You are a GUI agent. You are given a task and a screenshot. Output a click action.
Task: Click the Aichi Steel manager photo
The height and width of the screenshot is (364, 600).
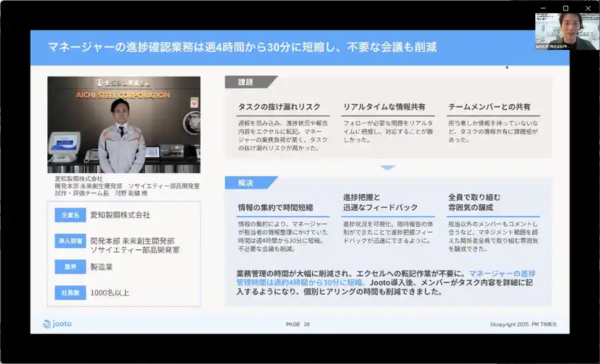123,125
